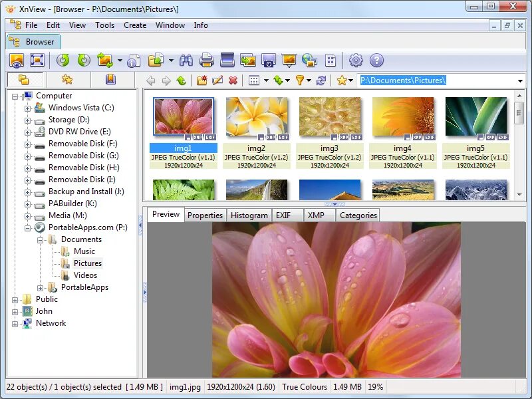Viewport: 532px width, 399px height.
Task: Select the Full Screen view icon
Action: [x=38, y=60]
